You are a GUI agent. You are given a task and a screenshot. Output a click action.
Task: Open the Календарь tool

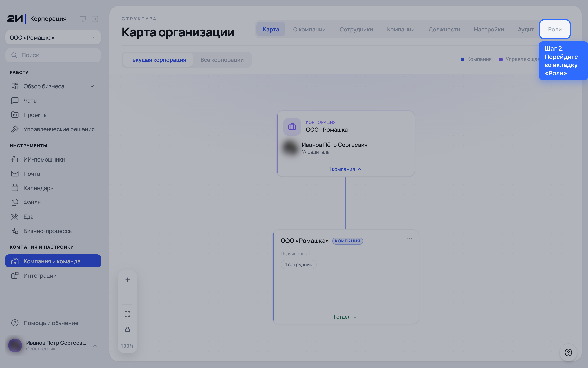[53, 188]
